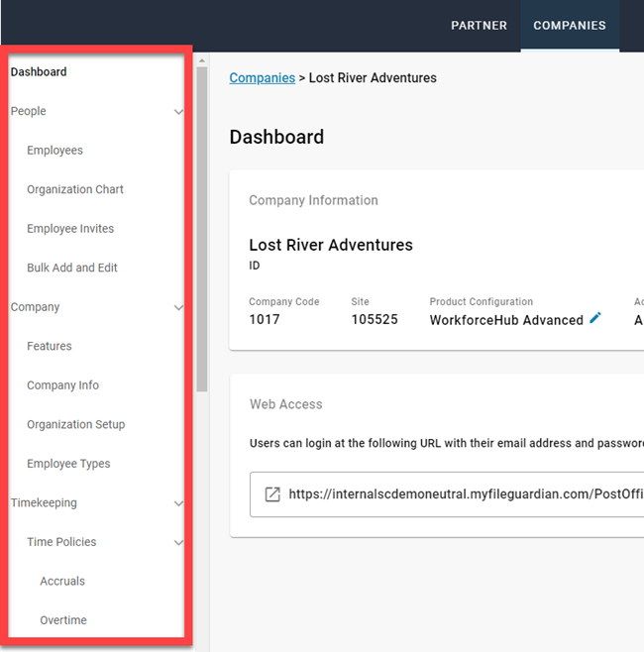Open the Features page under Company
The image size is (644, 652).
click(x=50, y=346)
